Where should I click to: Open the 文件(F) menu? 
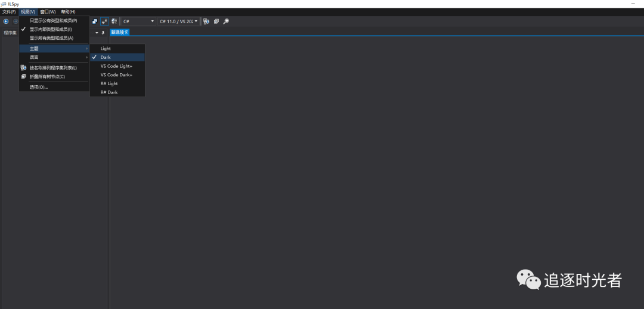[9, 12]
